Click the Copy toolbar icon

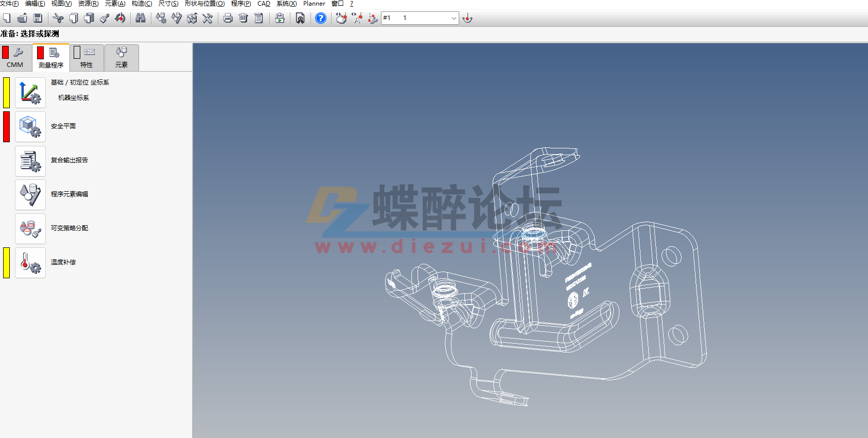coord(74,19)
